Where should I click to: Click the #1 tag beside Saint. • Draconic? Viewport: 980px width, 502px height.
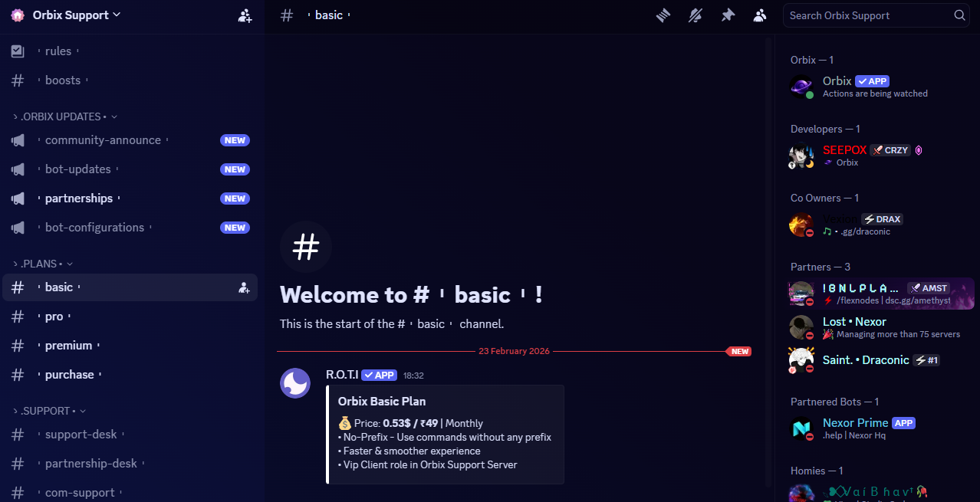coord(926,360)
